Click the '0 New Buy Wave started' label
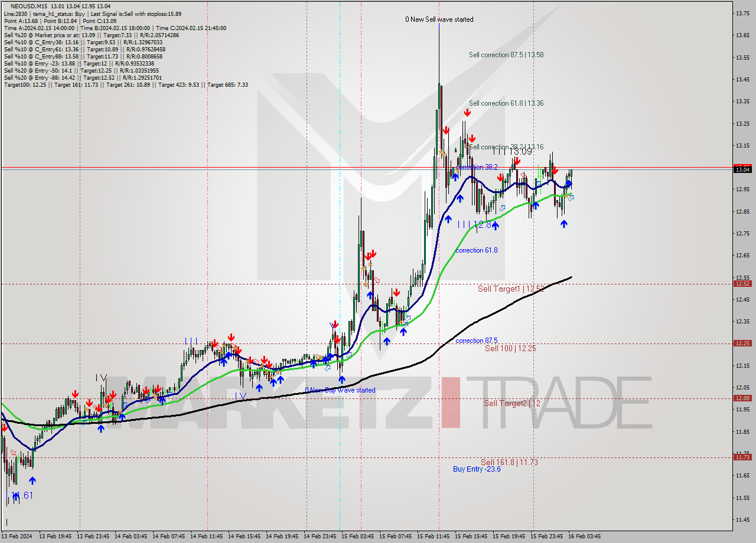This screenshot has height=543, width=756. 340,390
